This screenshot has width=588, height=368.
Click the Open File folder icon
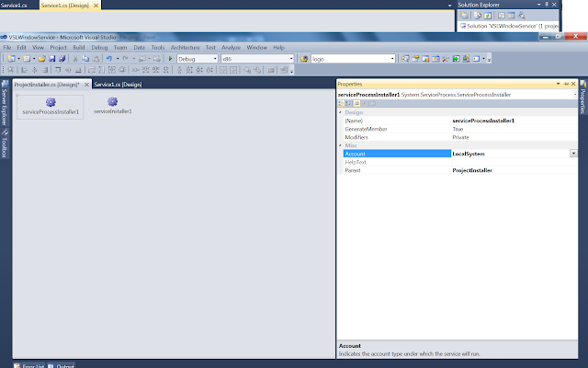point(41,59)
